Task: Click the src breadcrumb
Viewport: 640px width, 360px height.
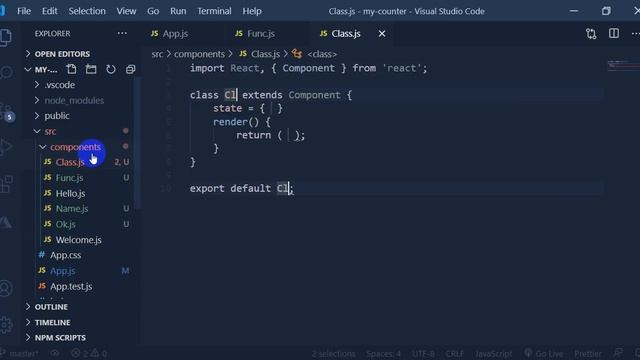Action: click(x=157, y=54)
